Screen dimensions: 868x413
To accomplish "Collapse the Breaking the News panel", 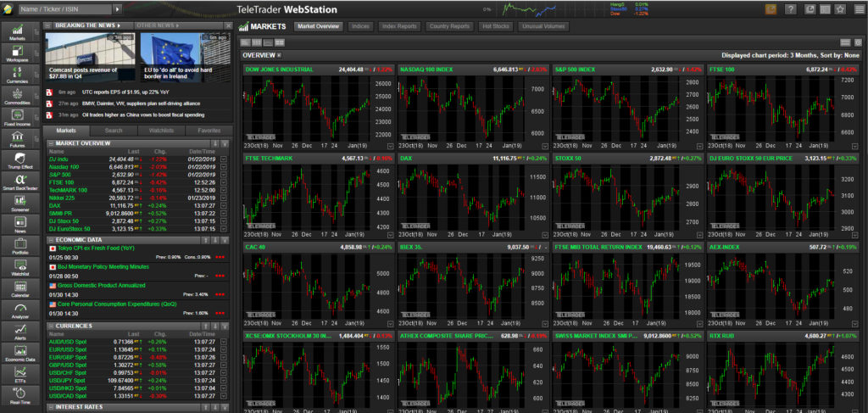I will coord(48,25).
